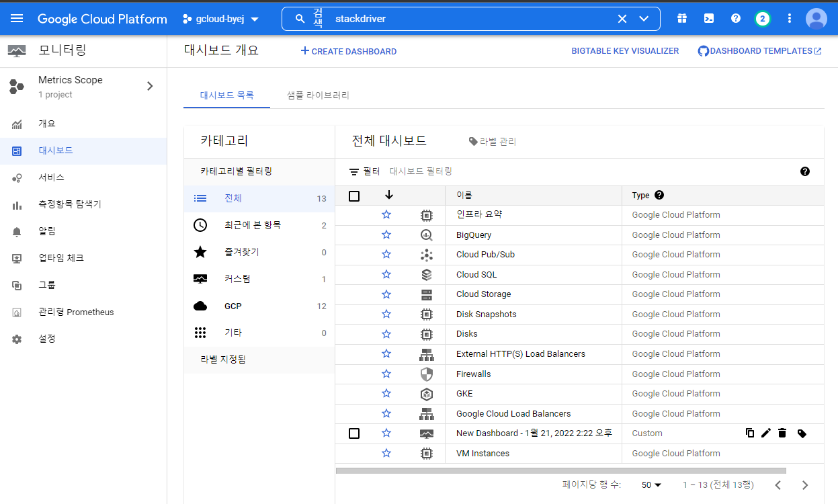Viewport: 838px width, 504px height.
Task: Check the select-all header checkbox
Action: [x=354, y=196]
